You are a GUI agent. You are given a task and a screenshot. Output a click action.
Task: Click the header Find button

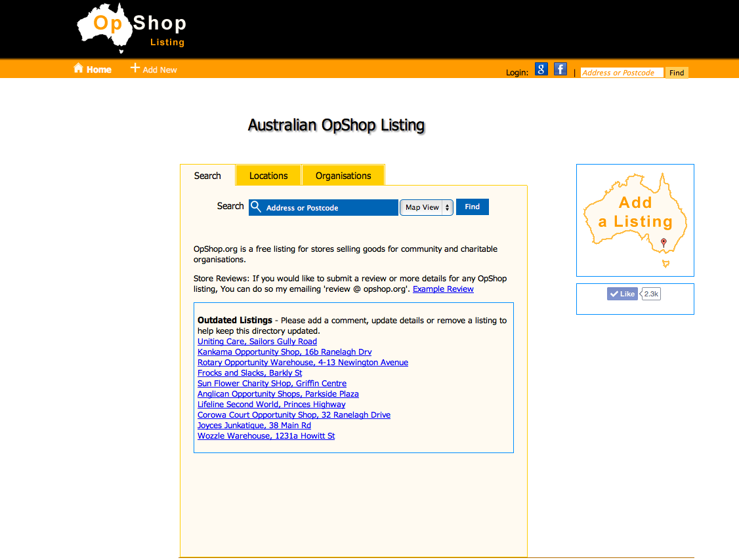(x=677, y=73)
